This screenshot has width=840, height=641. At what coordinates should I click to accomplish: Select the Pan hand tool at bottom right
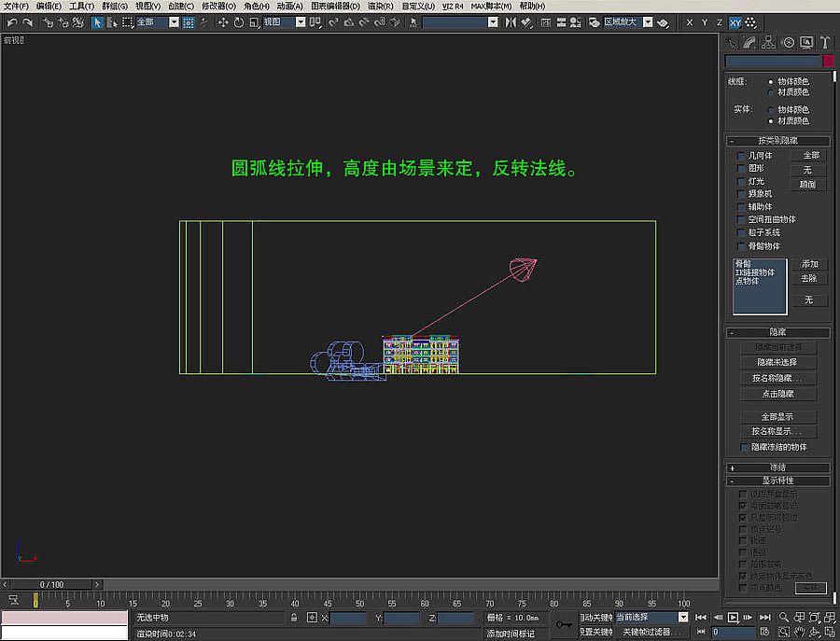tap(800, 630)
